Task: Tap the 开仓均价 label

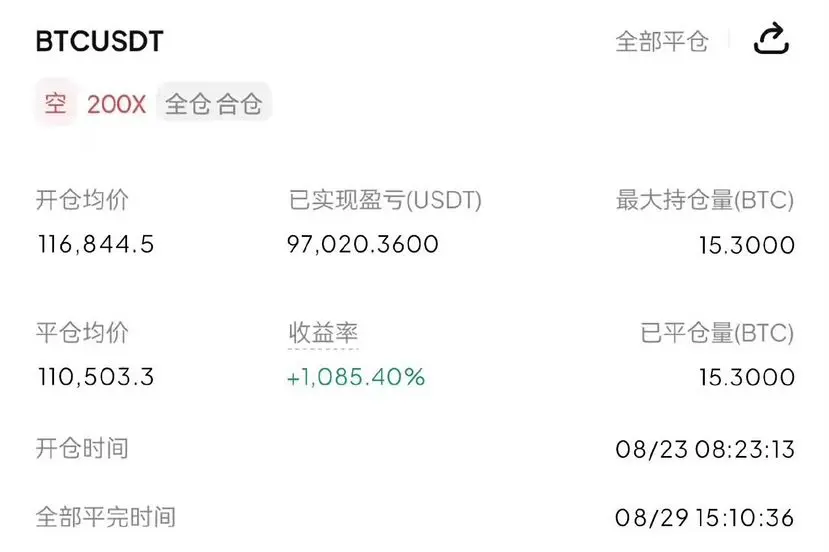Action: 82,200
